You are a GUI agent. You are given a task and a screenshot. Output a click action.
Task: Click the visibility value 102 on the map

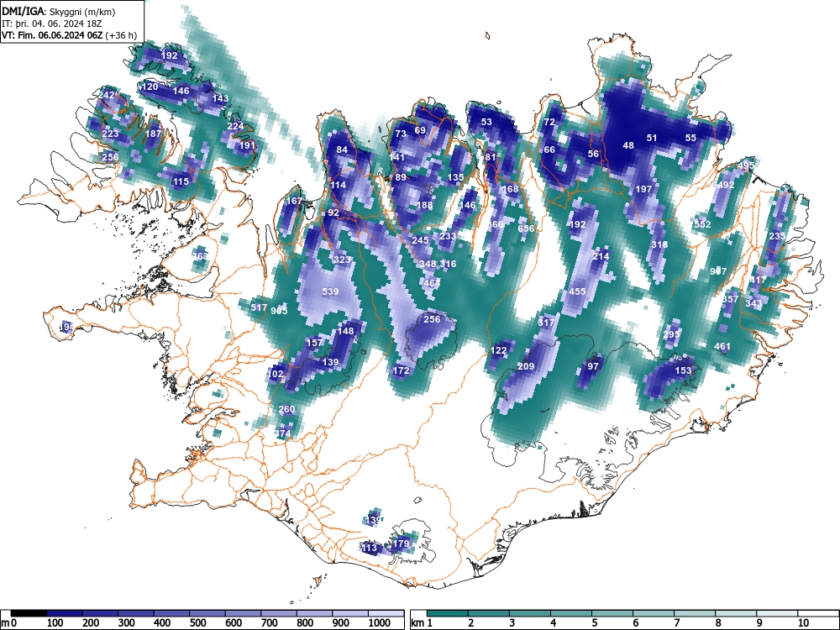click(276, 374)
